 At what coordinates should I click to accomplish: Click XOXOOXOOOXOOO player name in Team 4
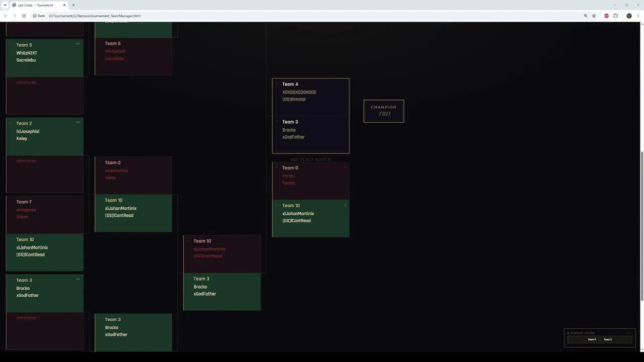coord(299,92)
